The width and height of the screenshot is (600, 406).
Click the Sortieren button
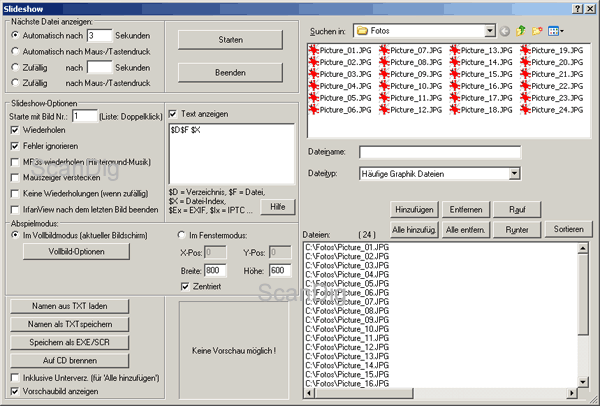pyautogui.click(x=570, y=229)
